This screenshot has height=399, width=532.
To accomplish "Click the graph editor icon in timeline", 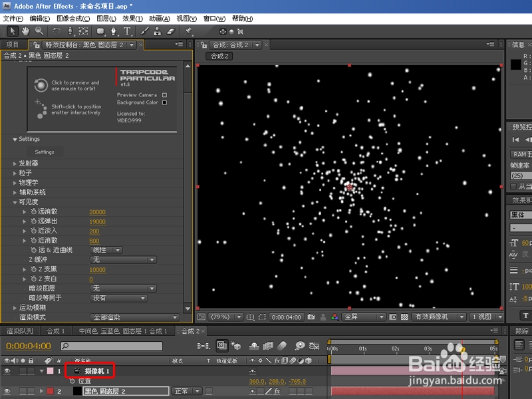I will [x=314, y=346].
